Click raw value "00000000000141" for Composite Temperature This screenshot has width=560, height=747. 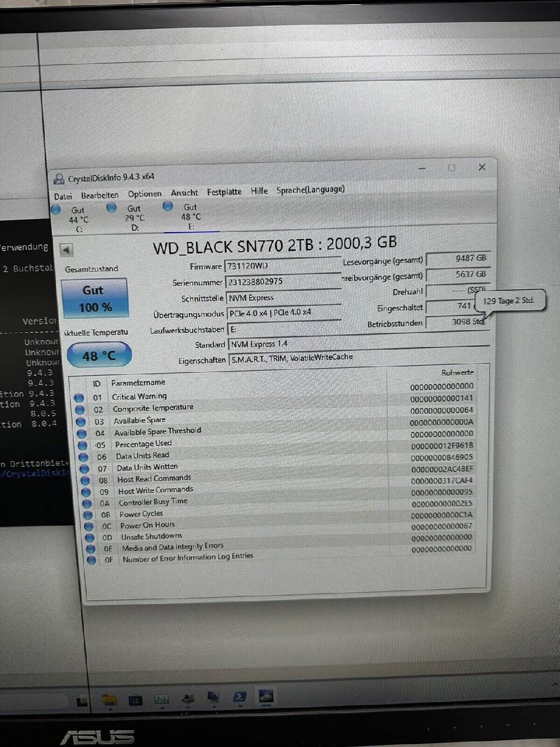[x=442, y=398]
